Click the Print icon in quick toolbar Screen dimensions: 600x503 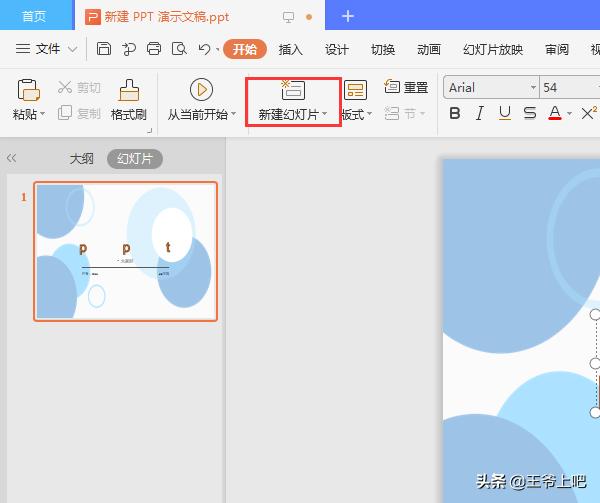pyautogui.click(x=154, y=49)
